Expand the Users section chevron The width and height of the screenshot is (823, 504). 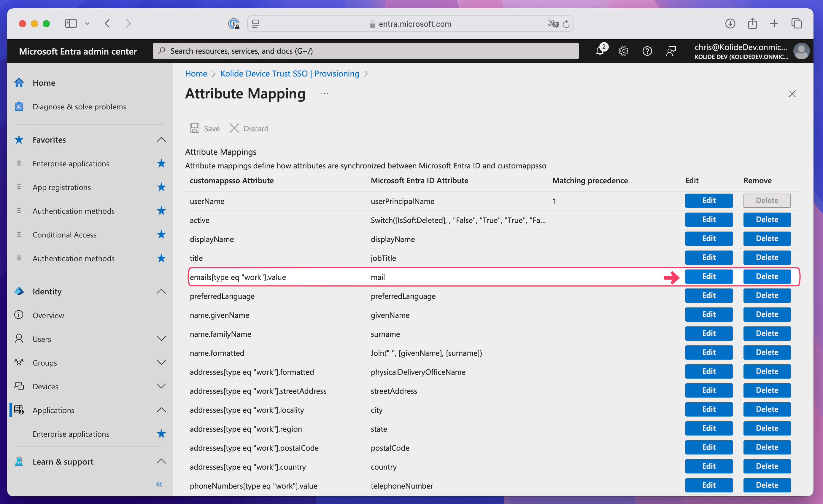point(161,339)
